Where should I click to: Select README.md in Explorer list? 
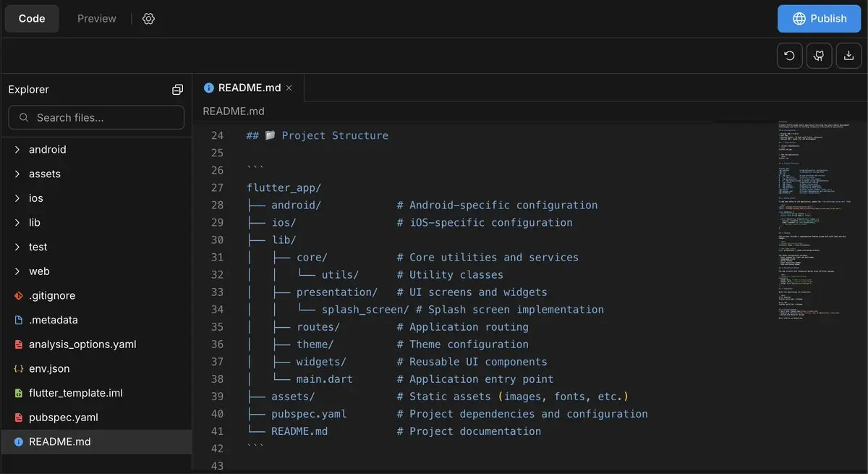[x=96, y=441]
